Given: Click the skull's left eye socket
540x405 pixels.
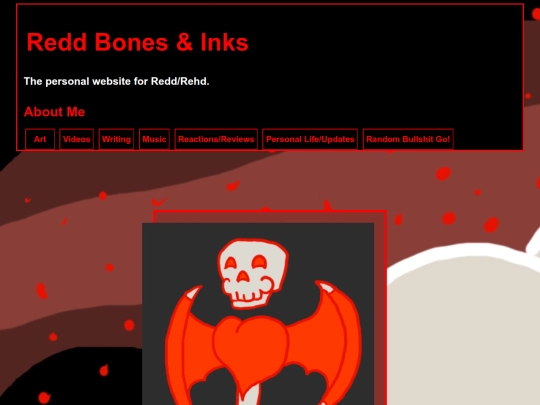Looking at the screenshot, I should point(231,264).
